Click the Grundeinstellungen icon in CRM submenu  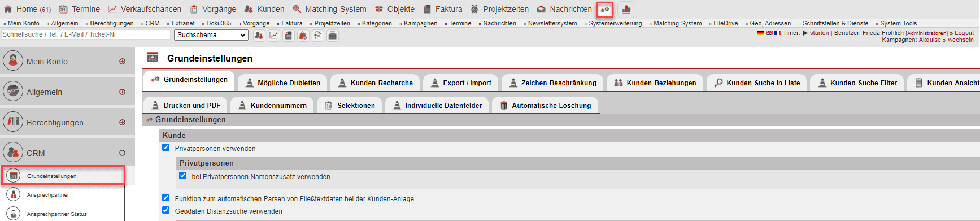pos(14,176)
